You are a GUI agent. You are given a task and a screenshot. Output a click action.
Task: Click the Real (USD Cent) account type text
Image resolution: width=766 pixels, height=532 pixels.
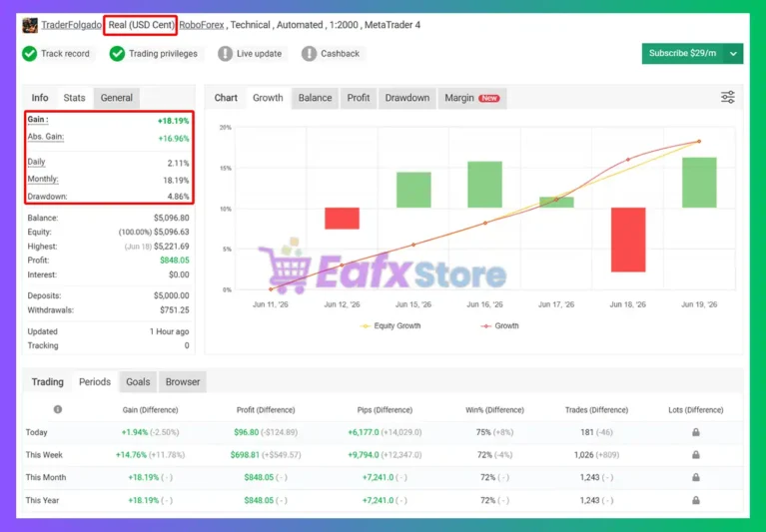click(141, 25)
